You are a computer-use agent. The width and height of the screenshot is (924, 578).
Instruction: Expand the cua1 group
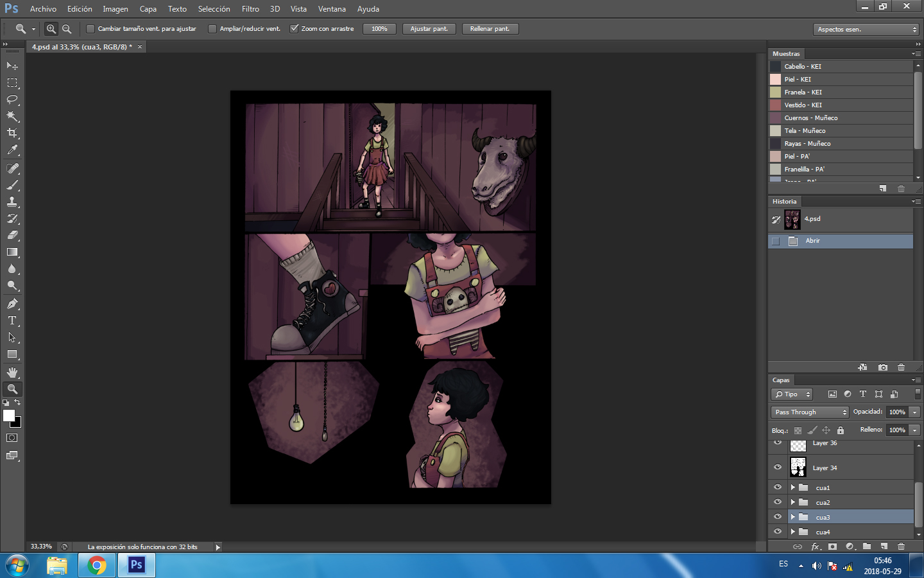(793, 487)
